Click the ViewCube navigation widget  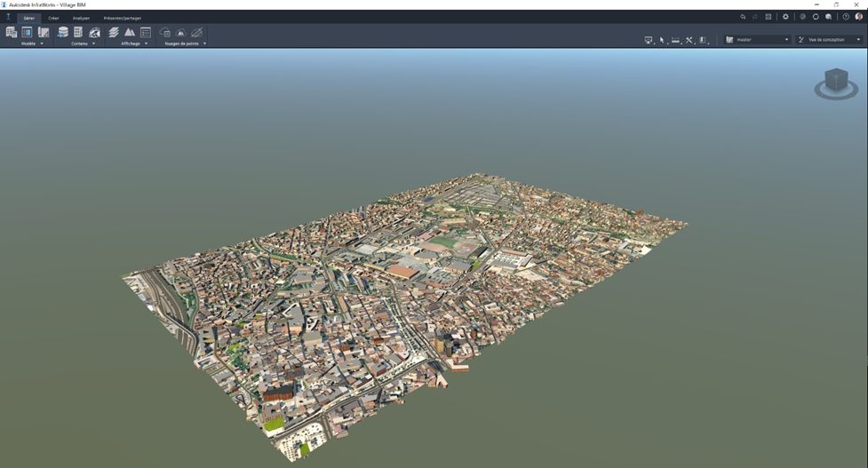point(836,82)
